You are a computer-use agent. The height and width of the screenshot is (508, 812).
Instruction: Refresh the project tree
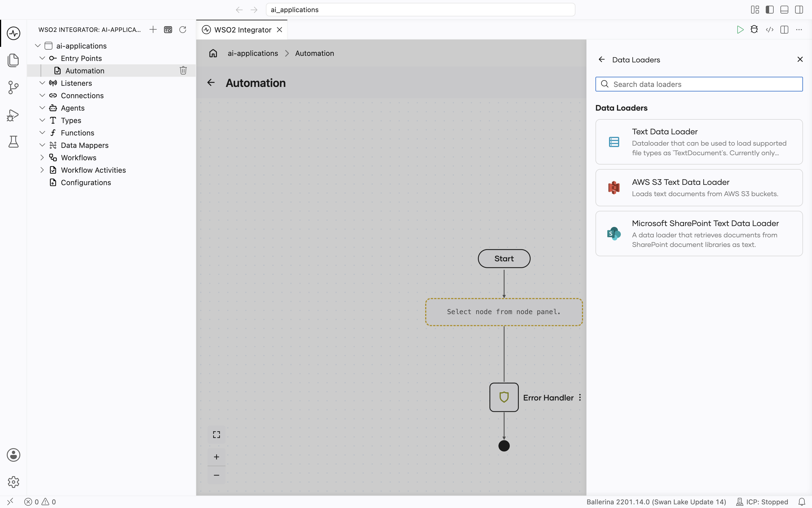[x=182, y=30]
